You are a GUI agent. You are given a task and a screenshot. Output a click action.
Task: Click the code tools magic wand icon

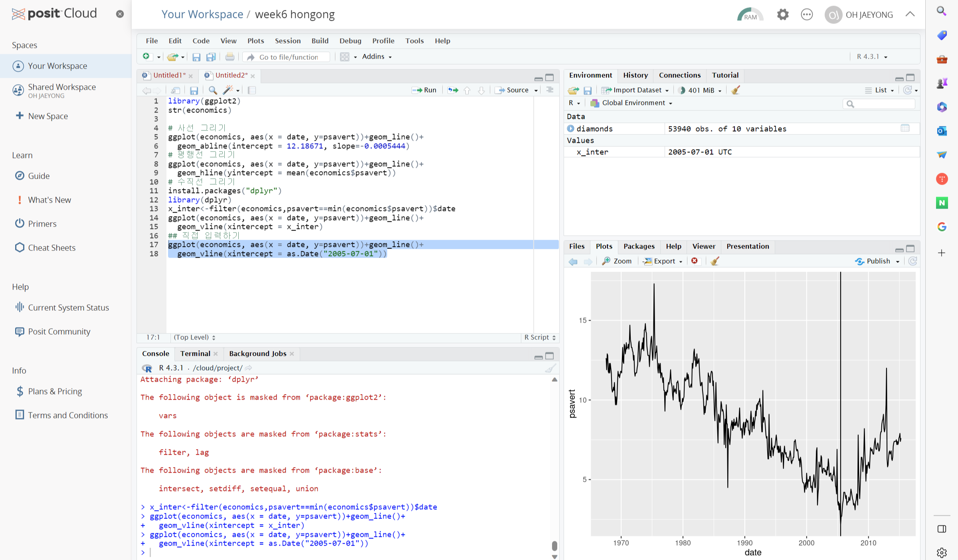pos(228,90)
